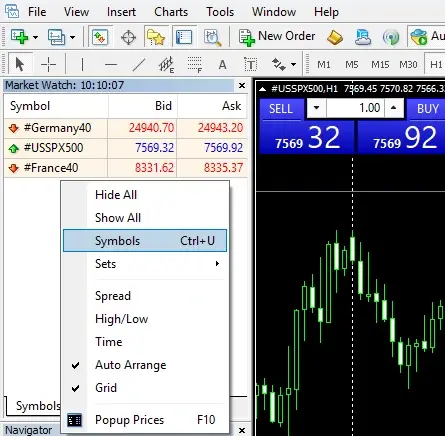Select the Text label tool
Image resolution: width=445 pixels, height=436 pixels.
pos(250,64)
